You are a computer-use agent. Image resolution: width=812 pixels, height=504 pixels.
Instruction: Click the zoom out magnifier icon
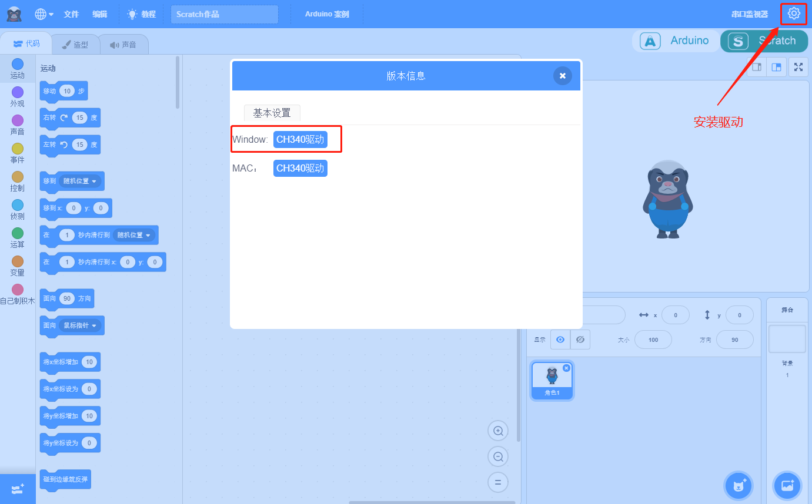tap(498, 456)
